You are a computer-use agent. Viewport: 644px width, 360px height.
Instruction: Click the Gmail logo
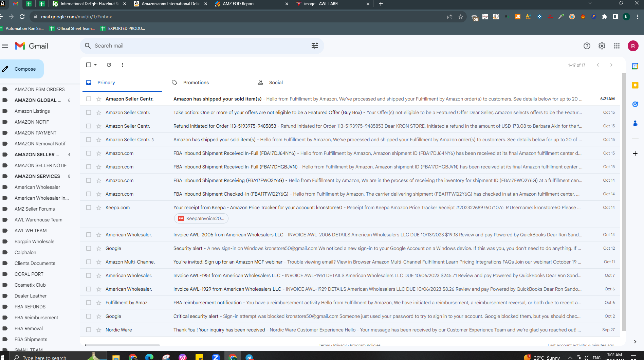32,46
